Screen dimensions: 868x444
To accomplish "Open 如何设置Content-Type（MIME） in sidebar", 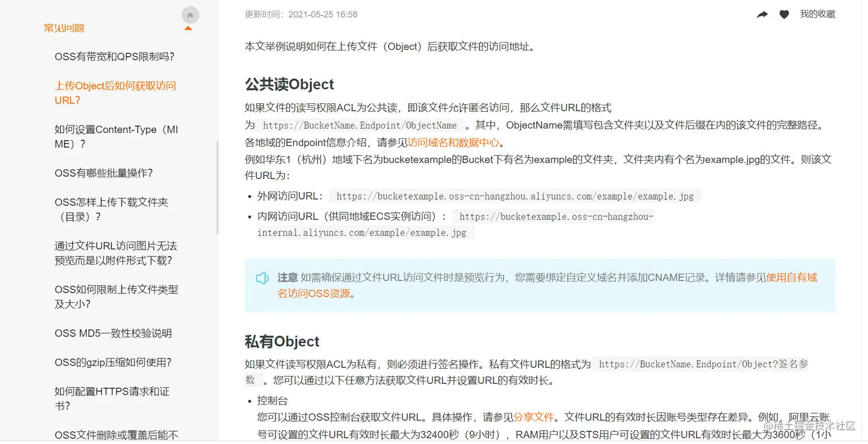I will [x=116, y=137].
